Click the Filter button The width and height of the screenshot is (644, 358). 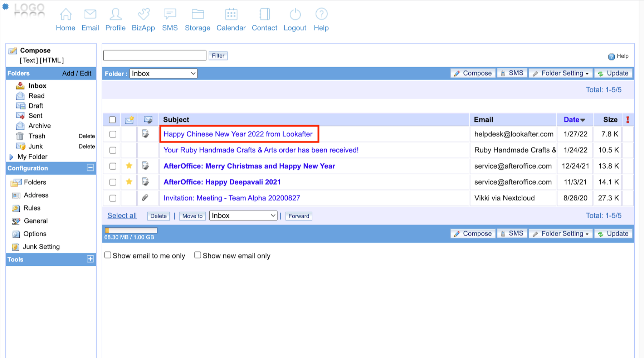click(218, 56)
